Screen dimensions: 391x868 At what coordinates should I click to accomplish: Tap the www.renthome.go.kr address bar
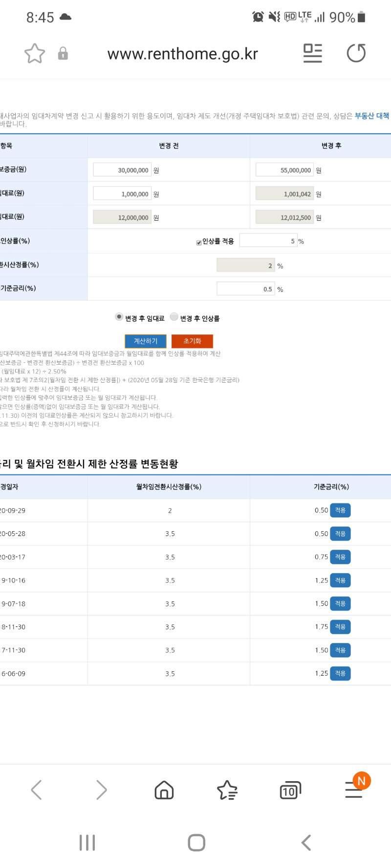click(x=183, y=53)
